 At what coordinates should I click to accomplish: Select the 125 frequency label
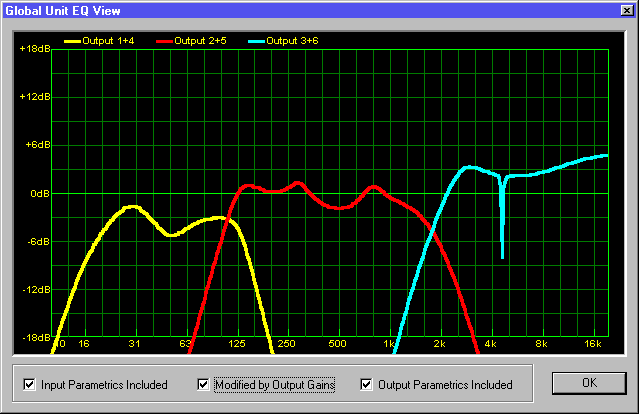(x=236, y=344)
